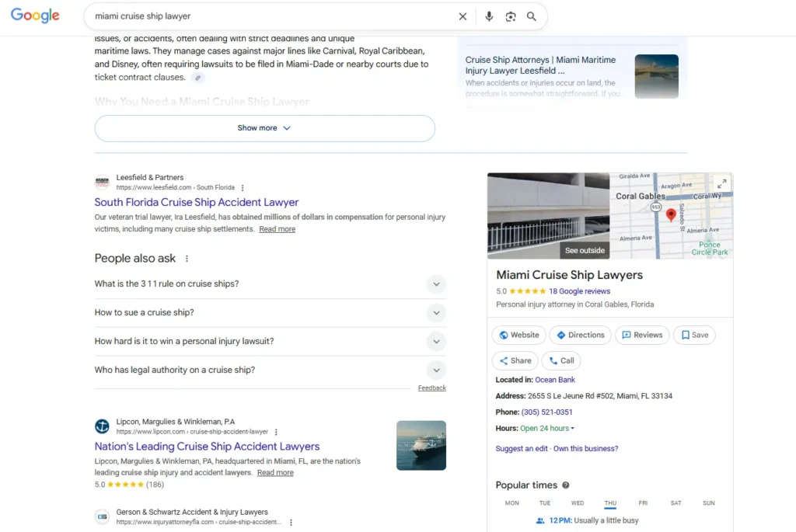Expand "Who has legal authority" question
The image size is (796, 532).
point(436,370)
